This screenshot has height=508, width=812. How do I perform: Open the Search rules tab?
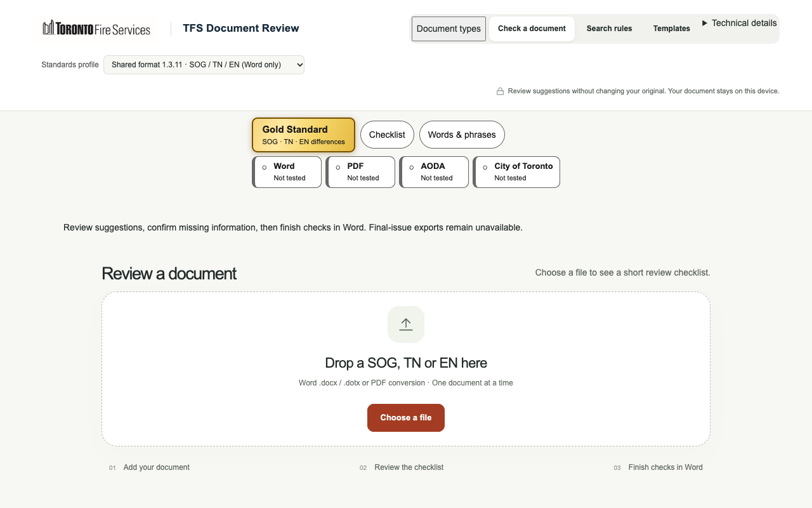[x=609, y=29]
